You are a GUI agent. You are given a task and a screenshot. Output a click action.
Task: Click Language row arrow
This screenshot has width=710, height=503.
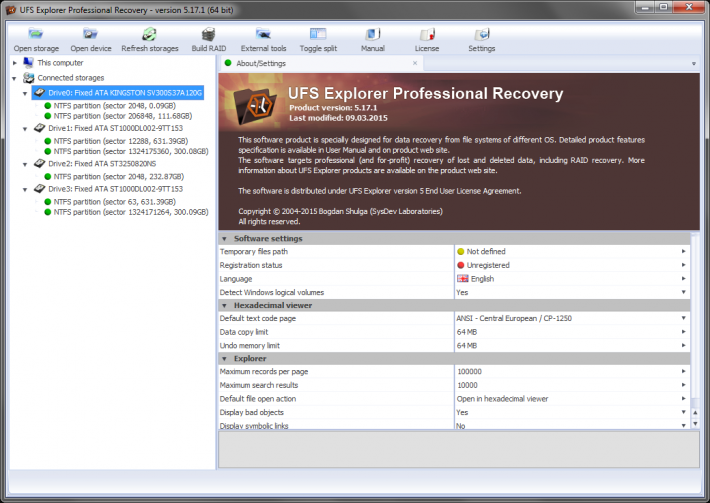coord(684,278)
